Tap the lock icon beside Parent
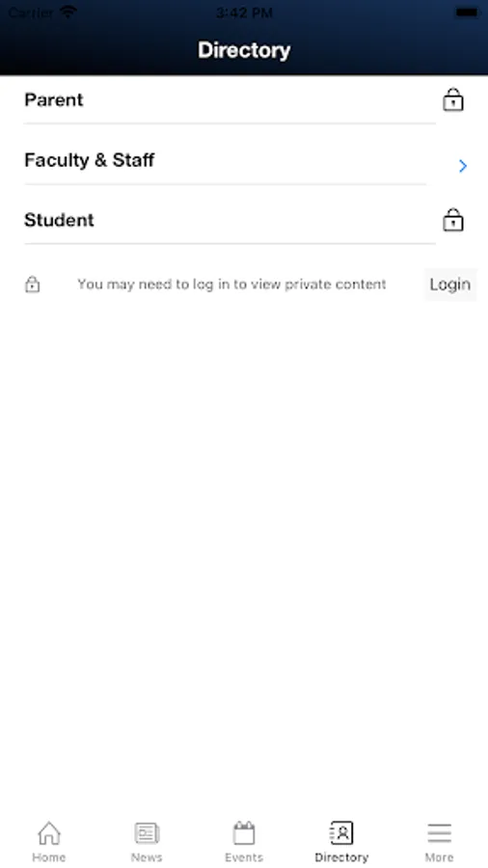This screenshot has width=488, height=868. click(x=452, y=100)
